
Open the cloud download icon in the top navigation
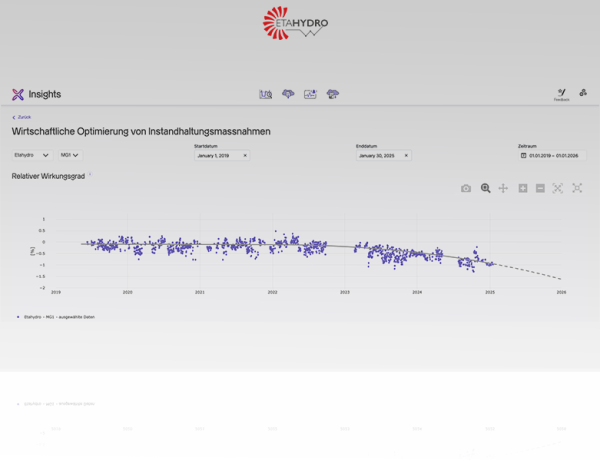[288, 94]
